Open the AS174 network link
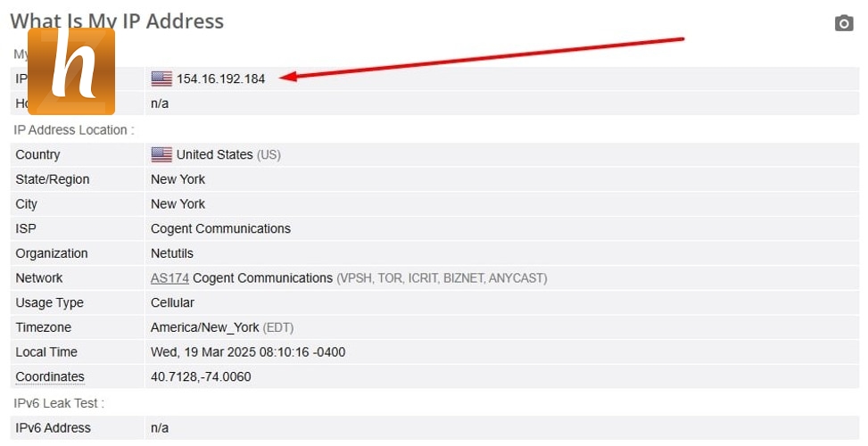Screen dimensions: 868x446 (x=169, y=278)
